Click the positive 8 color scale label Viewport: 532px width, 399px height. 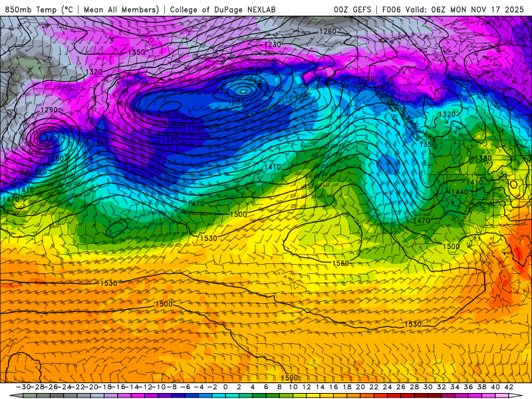(279, 387)
